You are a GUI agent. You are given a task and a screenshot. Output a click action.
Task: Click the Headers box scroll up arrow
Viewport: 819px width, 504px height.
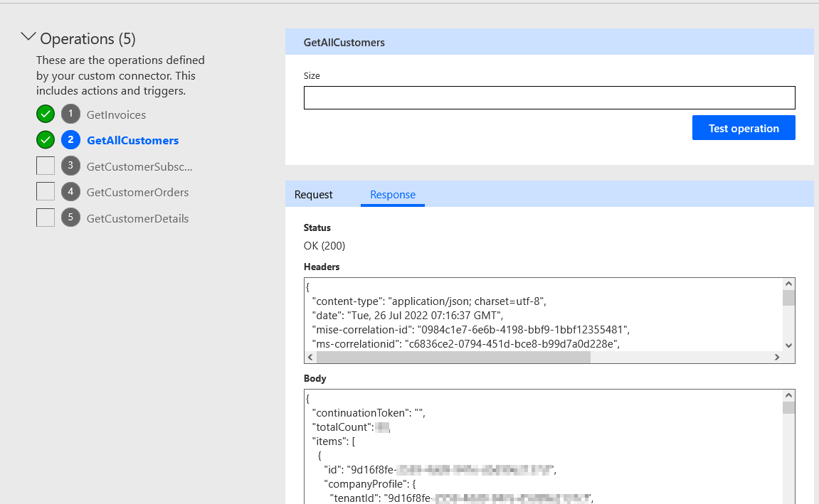[x=788, y=284]
